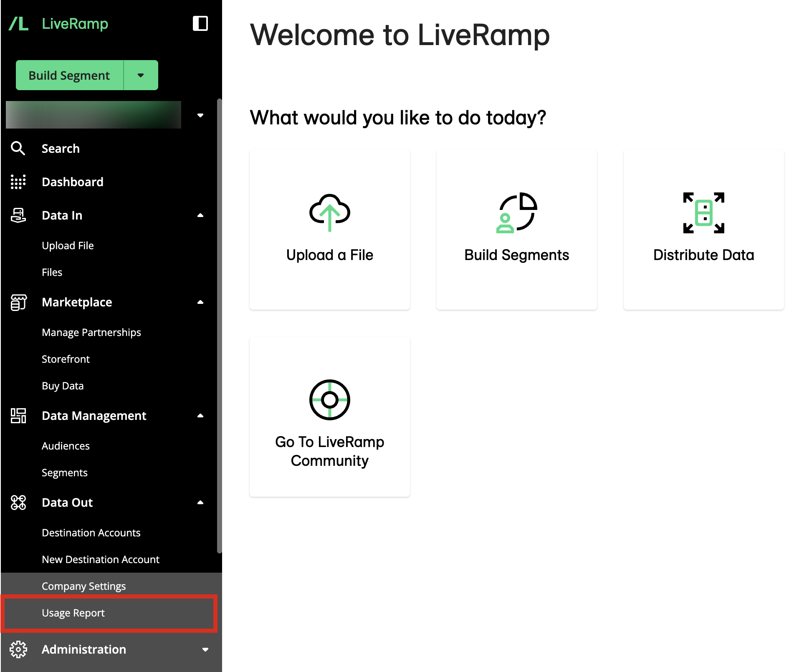Click the LiveRamp logo icon
799x672 pixels.
click(x=19, y=24)
